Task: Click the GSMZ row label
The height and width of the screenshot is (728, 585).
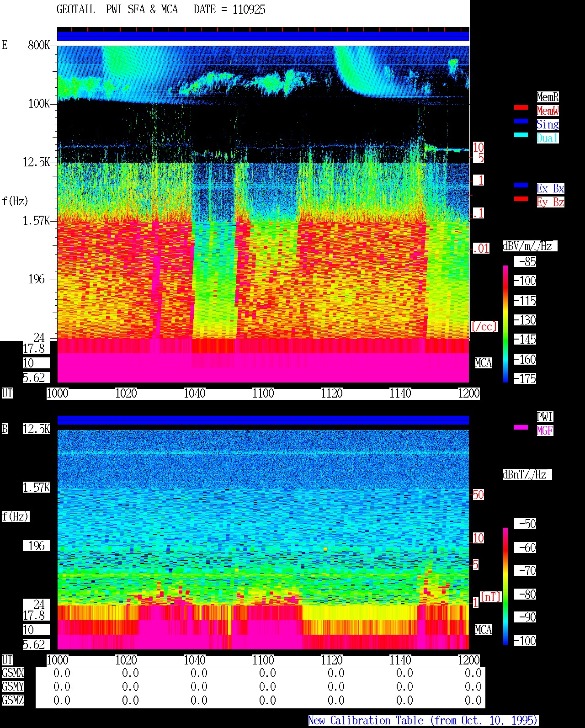Action: [x=13, y=700]
